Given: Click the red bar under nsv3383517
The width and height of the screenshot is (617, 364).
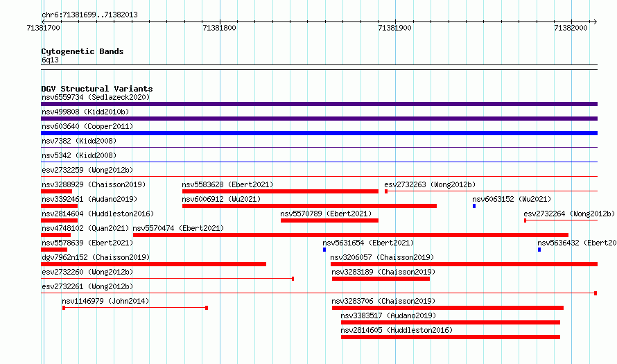Looking at the screenshot, I should tap(451, 322).
